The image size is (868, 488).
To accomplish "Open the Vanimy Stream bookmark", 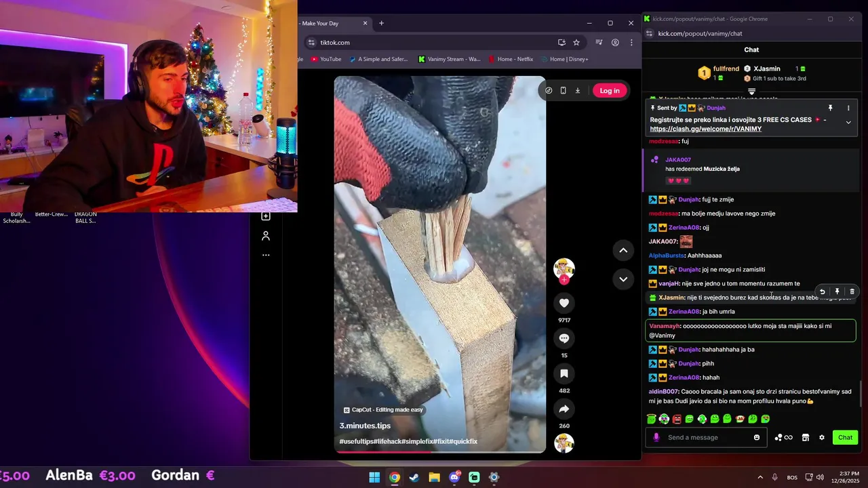I will click(449, 59).
